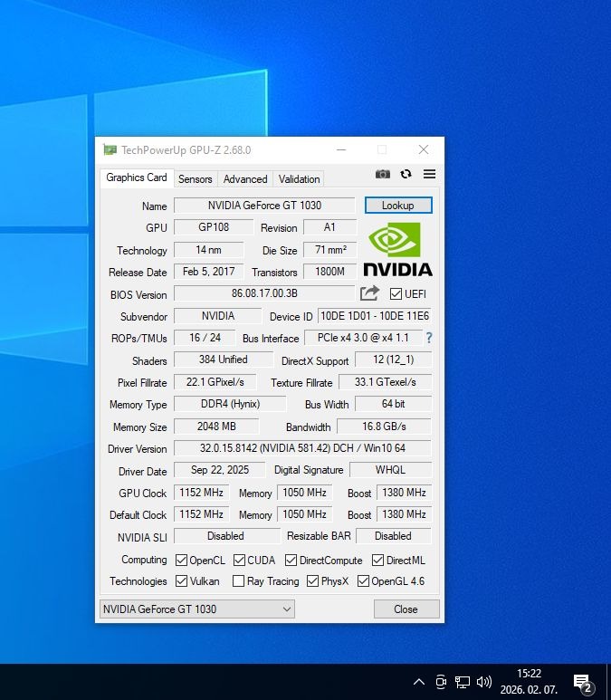Switch to the Sensors tab

coord(195,179)
